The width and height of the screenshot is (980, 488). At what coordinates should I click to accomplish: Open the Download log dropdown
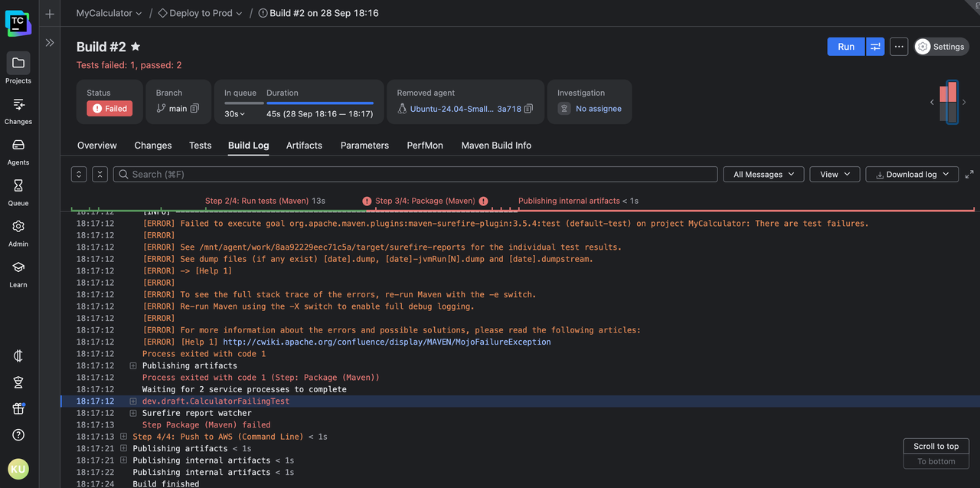(x=912, y=175)
